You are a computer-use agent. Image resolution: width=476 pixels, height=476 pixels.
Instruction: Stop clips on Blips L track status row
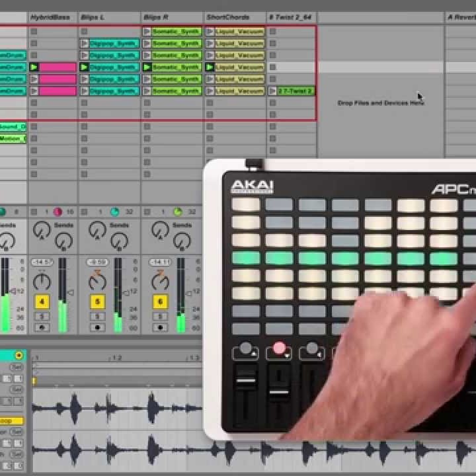pyautogui.click(x=85, y=212)
